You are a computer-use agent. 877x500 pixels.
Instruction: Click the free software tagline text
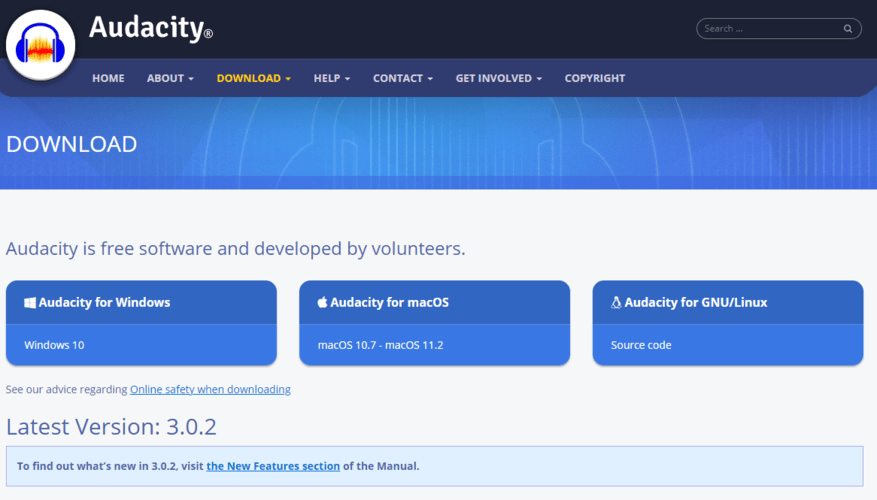point(235,248)
